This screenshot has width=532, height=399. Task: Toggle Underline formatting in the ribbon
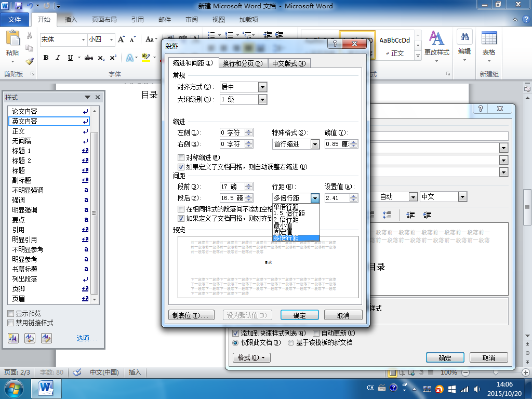point(70,58)
